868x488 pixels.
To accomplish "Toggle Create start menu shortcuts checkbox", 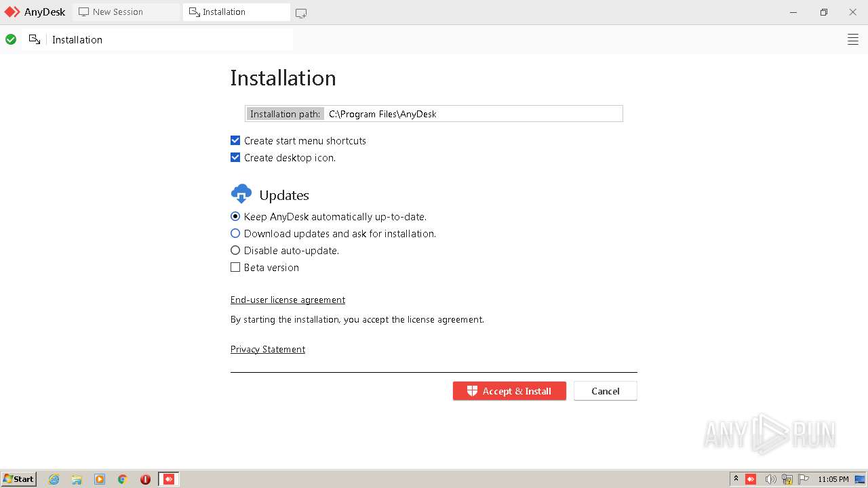I will tap(235, 140).
